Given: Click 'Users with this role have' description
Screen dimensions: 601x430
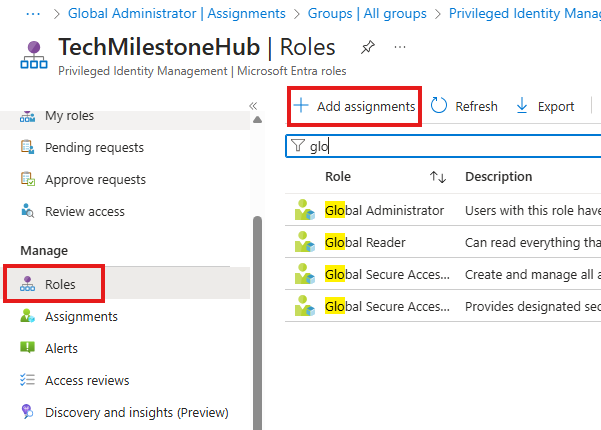Looking at the screenshot, I should [533, 210].
